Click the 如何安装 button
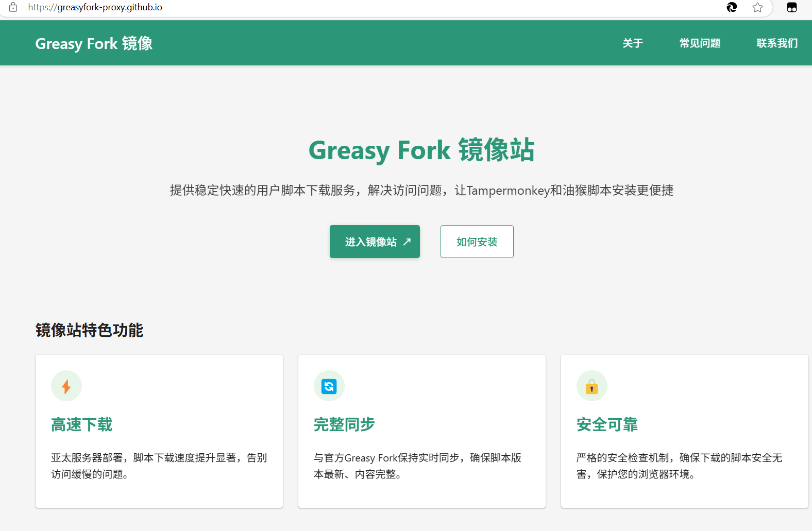Image resolution: width=812 pixels, height=531 pixels. (477, 242)
